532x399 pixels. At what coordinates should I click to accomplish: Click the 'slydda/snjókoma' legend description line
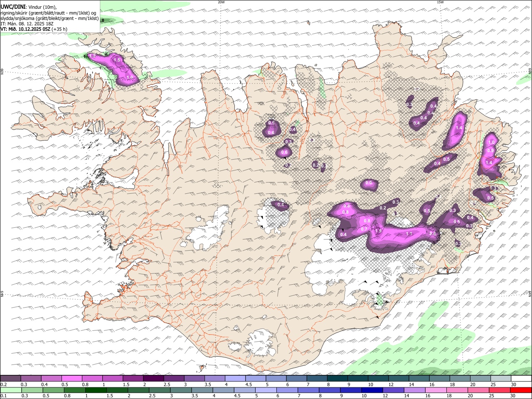pyautogui.click(x=50, y=18)
